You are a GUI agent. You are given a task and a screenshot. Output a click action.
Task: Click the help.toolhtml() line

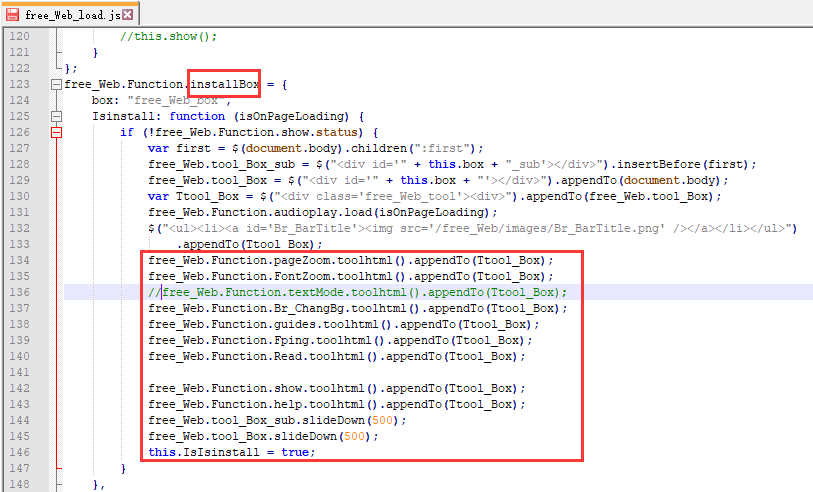tap(336, 404)
